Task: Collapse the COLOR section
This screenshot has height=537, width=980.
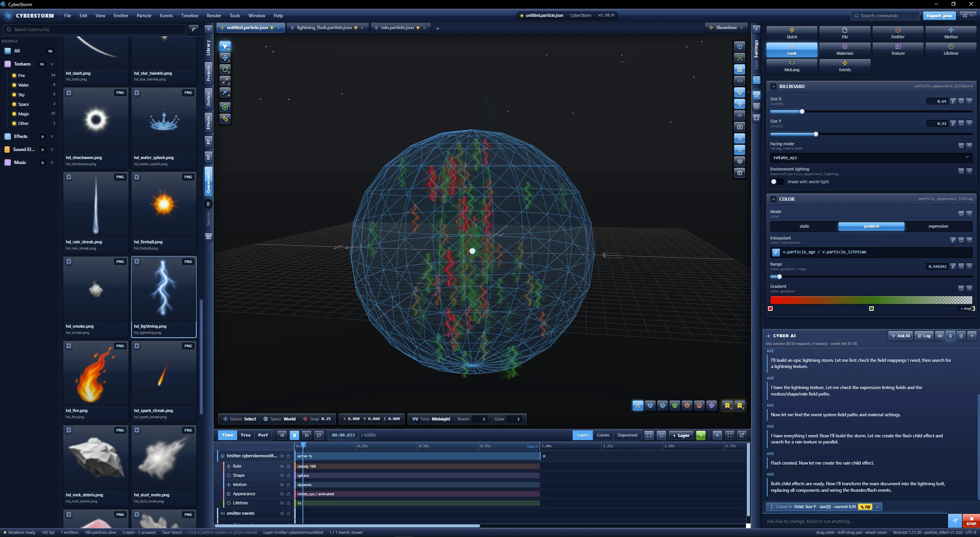Action: (773, 199)
